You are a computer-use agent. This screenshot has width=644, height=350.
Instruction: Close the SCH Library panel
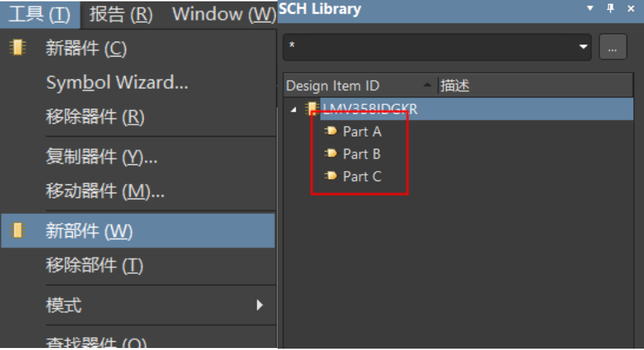pyautogui.click(x=631, y=9)
